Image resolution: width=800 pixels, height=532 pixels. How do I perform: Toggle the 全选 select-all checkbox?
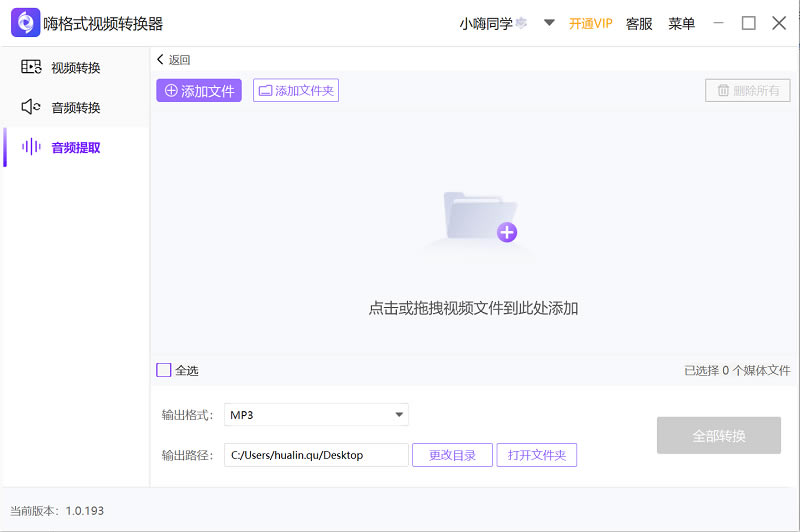point(164,370)
